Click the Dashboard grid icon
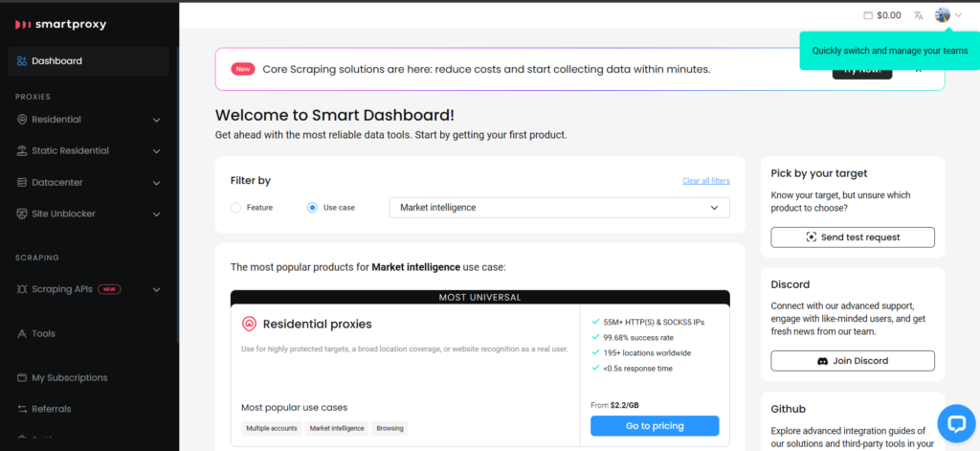980x451 pixels. 22,61
